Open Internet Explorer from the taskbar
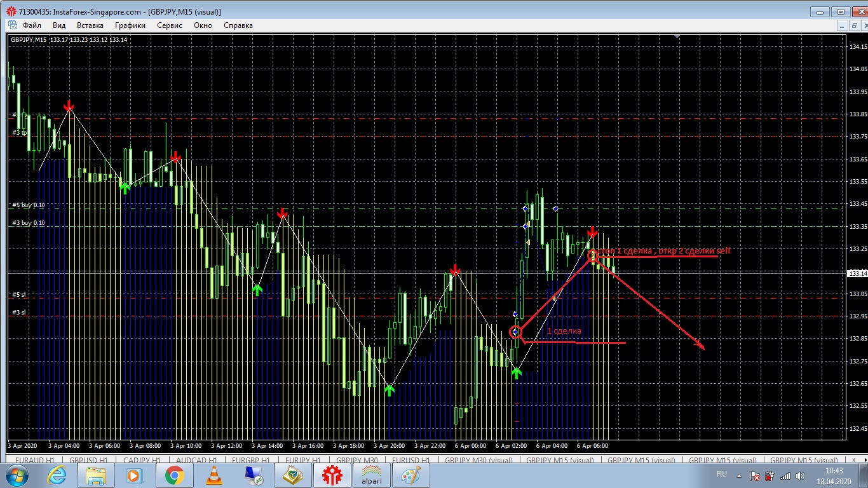This screenshot has width=868, height=488. (56, 475)
